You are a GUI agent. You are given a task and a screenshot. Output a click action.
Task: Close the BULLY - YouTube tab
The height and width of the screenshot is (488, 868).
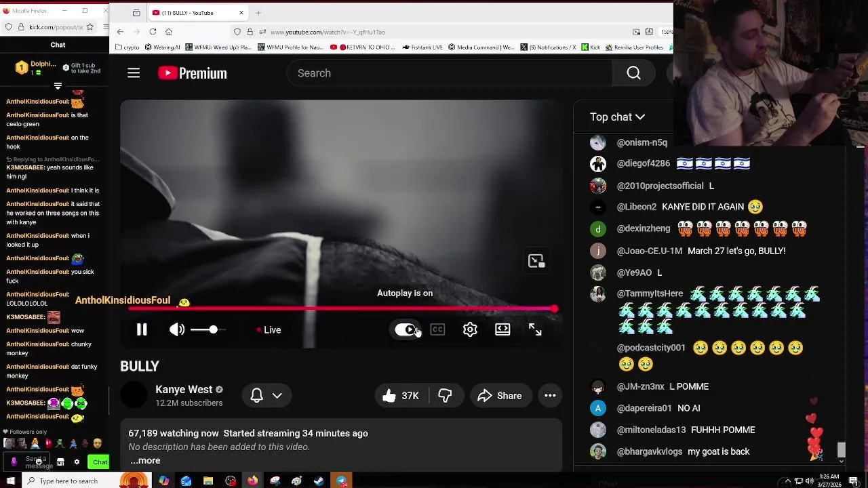(241, 13)
